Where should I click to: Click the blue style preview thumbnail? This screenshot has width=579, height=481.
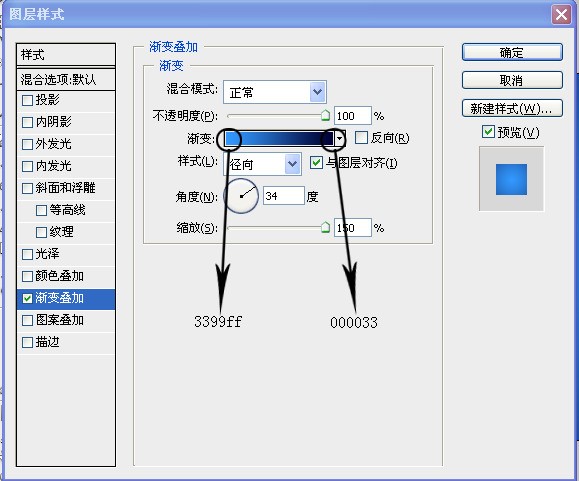pos(511,179)
